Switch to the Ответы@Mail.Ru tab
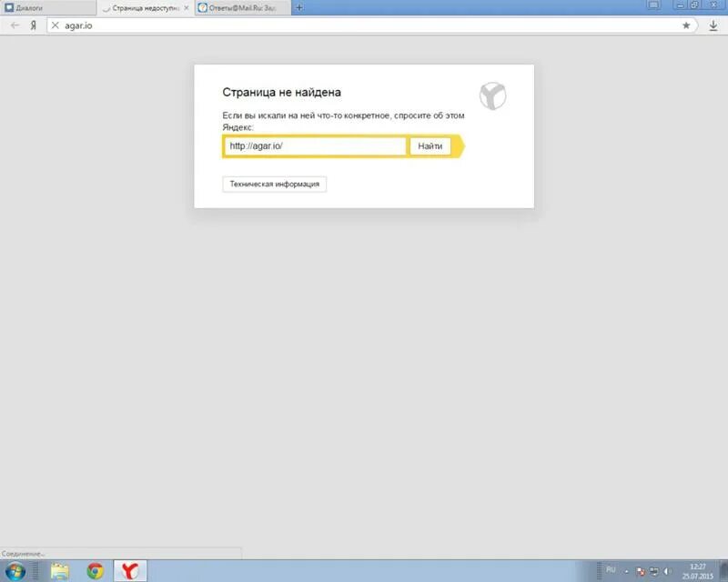This screenshot has width=728, height=582. pyautogui.click(x=242, y=8)
